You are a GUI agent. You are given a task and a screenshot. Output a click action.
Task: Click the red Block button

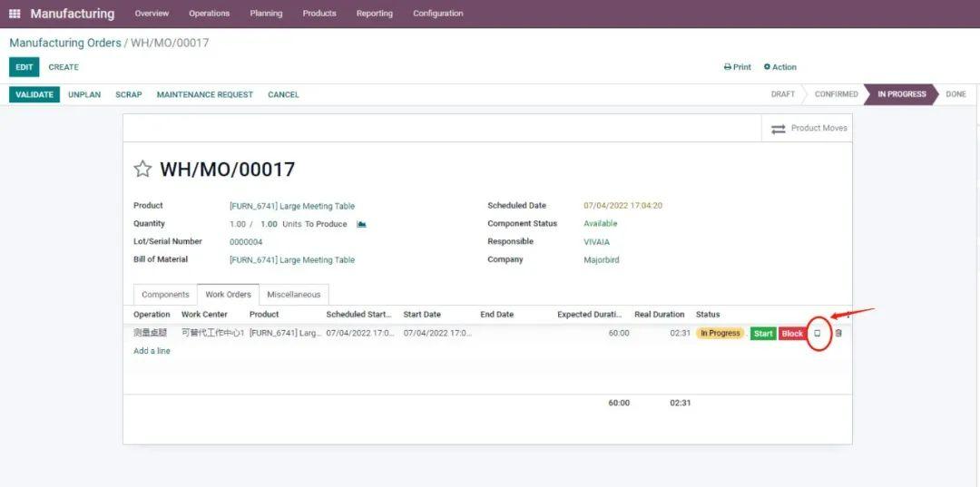tap(792, 334)
